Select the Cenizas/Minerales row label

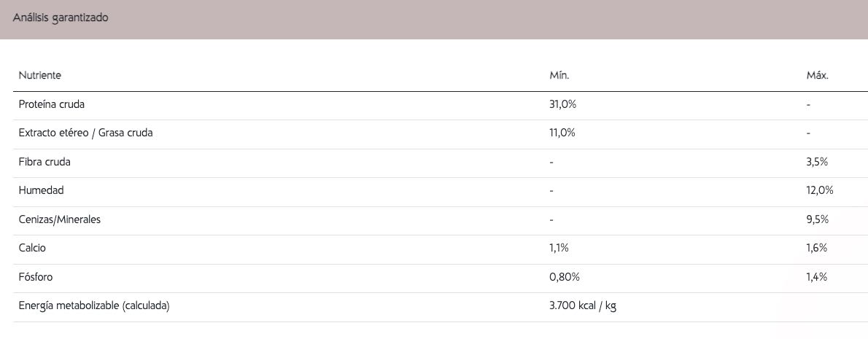point(60,219)
